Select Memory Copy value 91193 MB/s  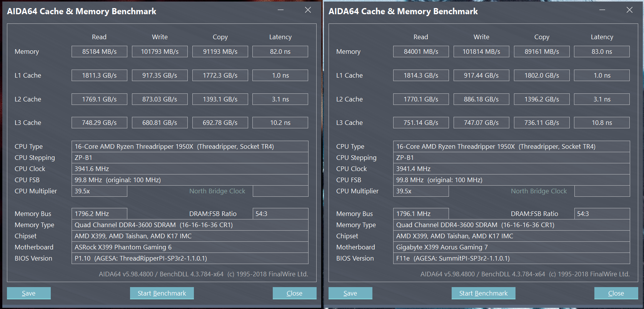click(220, 51)
